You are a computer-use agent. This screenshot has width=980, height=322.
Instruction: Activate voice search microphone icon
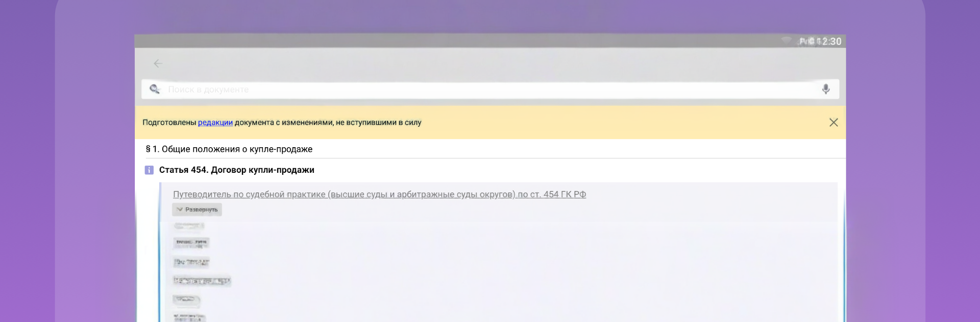[x=826, y=89]
